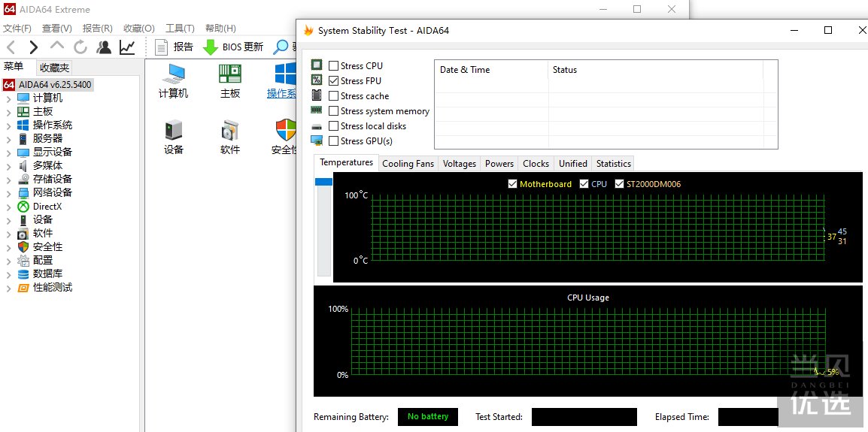Open the 安全性 shield icon in main pane
868x432 pixels.
point(284,137)
